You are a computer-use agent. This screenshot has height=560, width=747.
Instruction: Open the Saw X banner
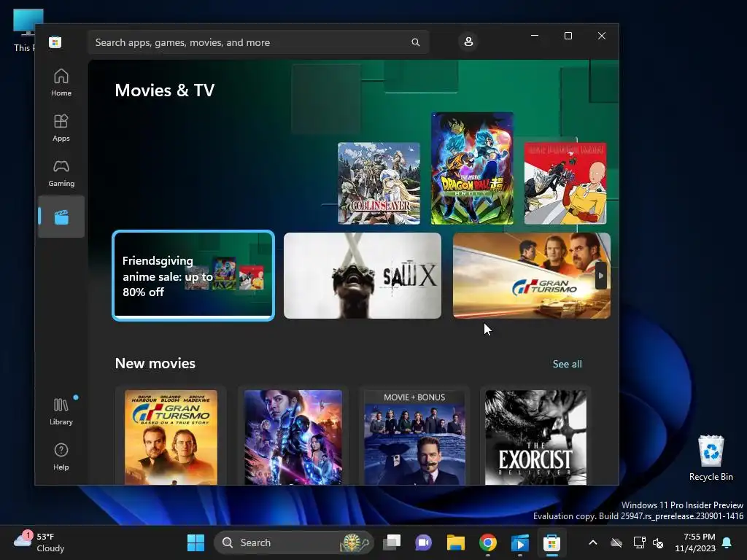click(363, 276)
